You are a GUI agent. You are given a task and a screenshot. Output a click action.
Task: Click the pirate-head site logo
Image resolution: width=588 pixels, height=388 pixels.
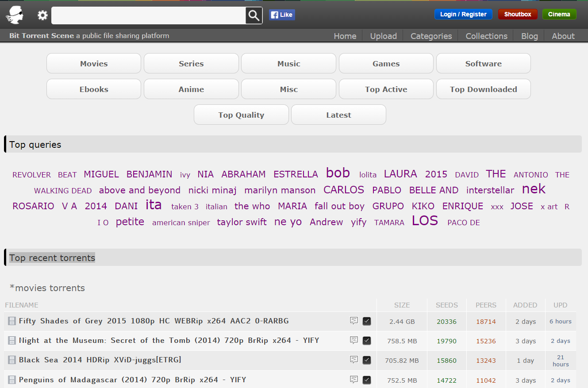pyautogui.click(x=15, y=15)
